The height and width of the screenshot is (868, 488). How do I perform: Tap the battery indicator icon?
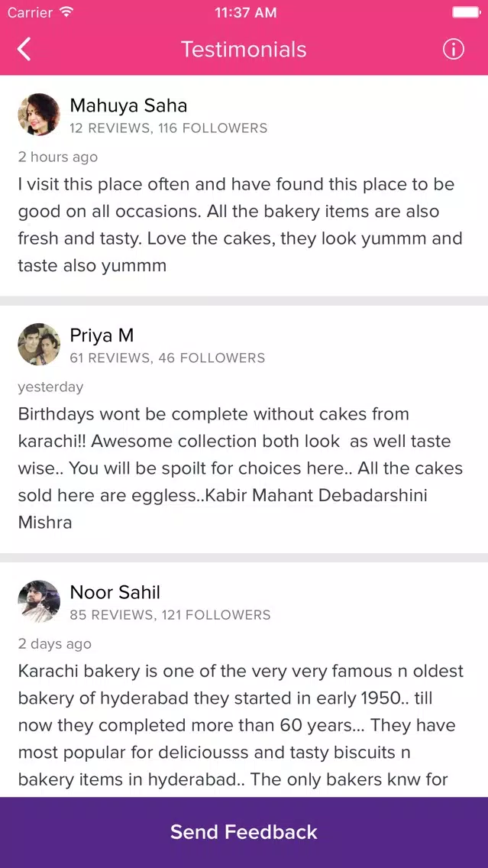pyautogui.click(x=465, y=12)
